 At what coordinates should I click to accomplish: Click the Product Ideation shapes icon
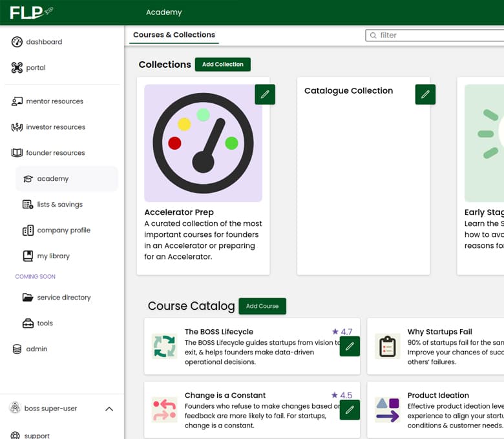(x=387, y=409)
